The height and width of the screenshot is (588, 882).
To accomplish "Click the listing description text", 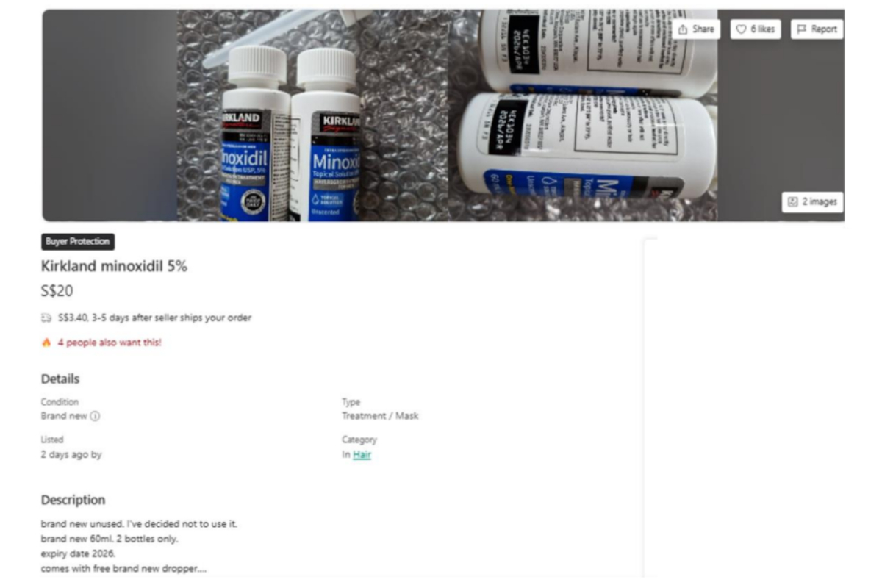I will point(139,546).
